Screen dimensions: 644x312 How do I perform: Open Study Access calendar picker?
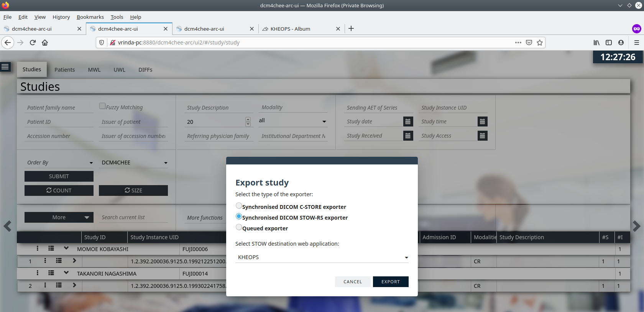tap(483, 136)
